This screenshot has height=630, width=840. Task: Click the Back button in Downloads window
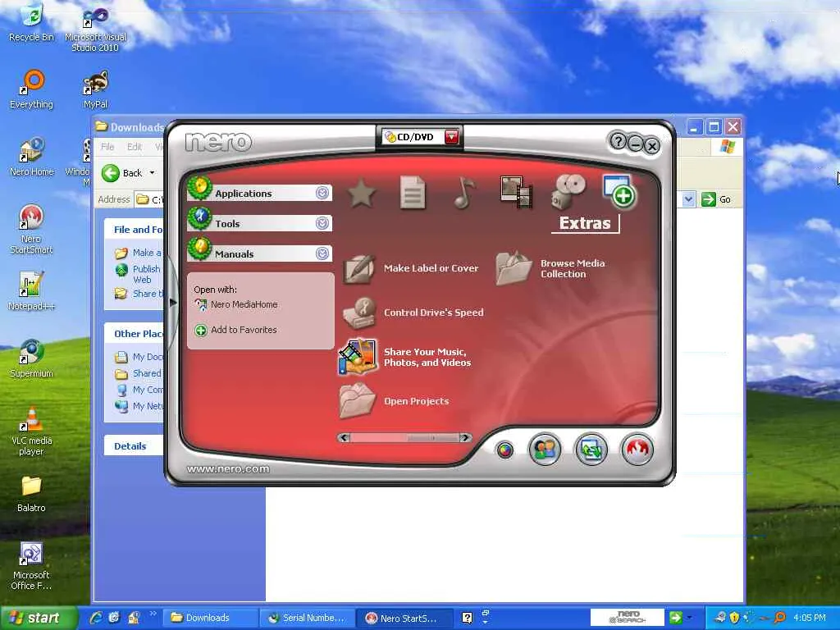[x=123, y=172]
